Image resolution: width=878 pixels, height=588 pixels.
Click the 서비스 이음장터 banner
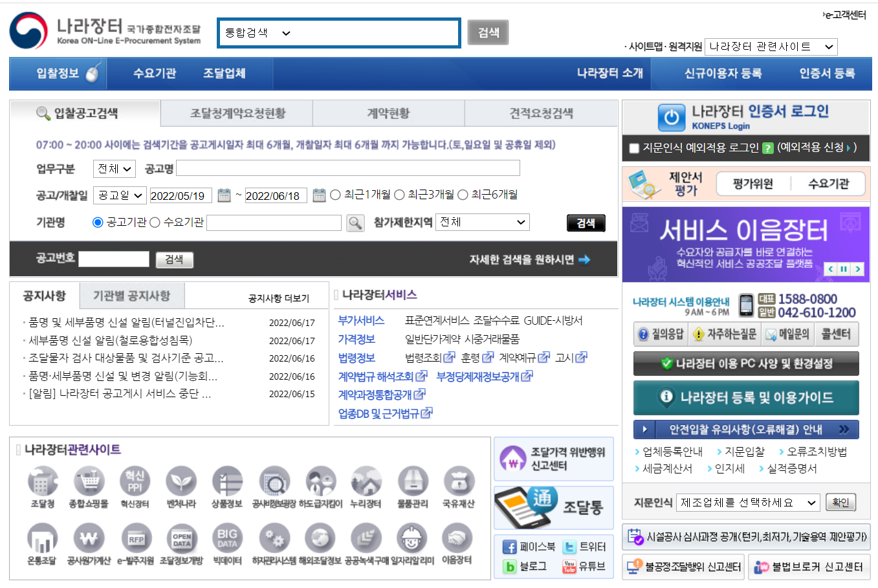746,245
